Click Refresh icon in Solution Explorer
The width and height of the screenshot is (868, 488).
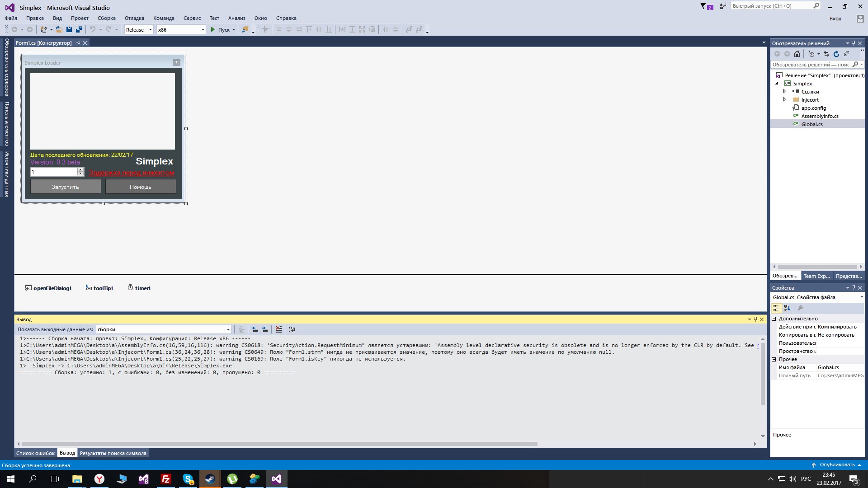click(836, 54)
